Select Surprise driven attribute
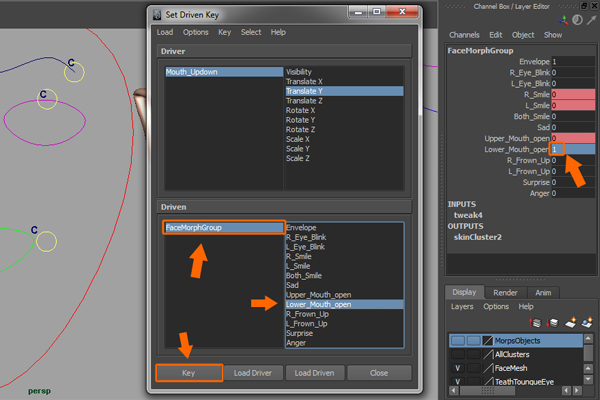Viewport: 600px width, 400px height. 344,333
